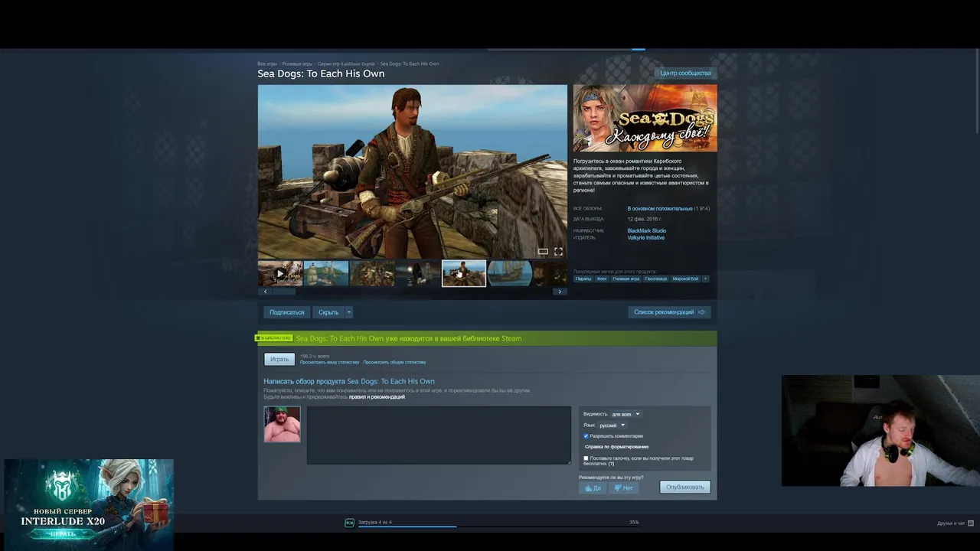Open Все игры breadcrumb
Viewport: 980px width, 551px height.
coord(267,64)
